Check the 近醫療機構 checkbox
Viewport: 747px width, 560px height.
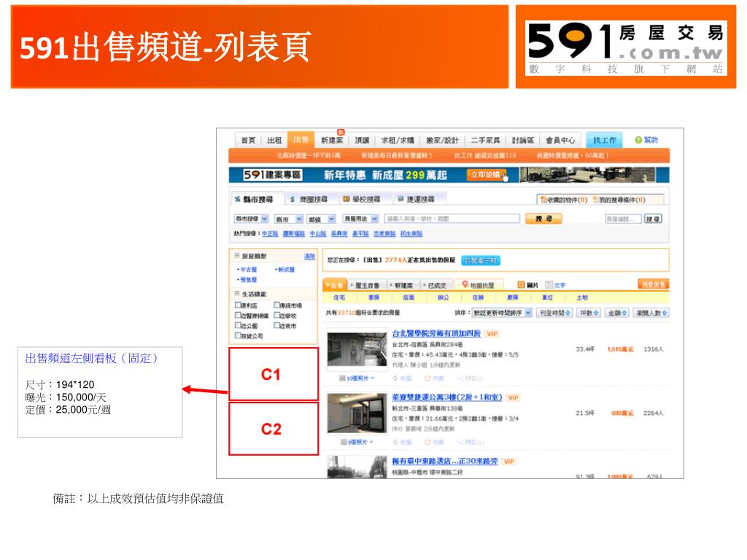pyautogui.click(x=238, y=315)
